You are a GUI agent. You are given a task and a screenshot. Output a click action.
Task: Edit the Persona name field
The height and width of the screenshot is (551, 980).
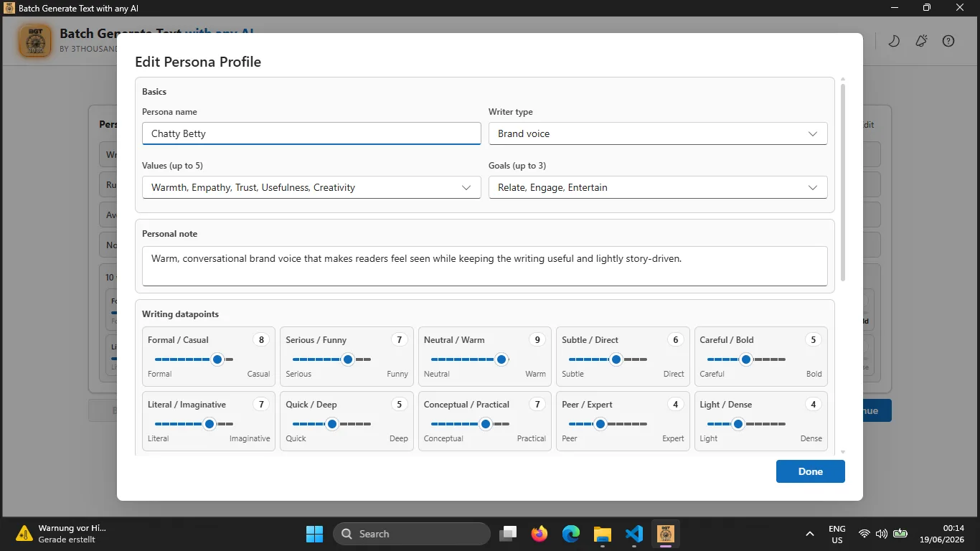click(x=311, y=133)
